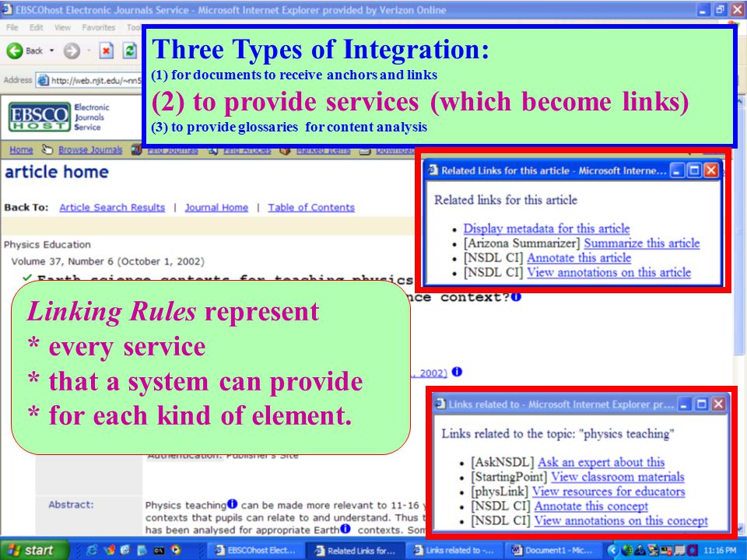Switch to Document1 - Mic... taskbar button
The height and width of the screenshot is (560, 747).
[x=553, y=551]
